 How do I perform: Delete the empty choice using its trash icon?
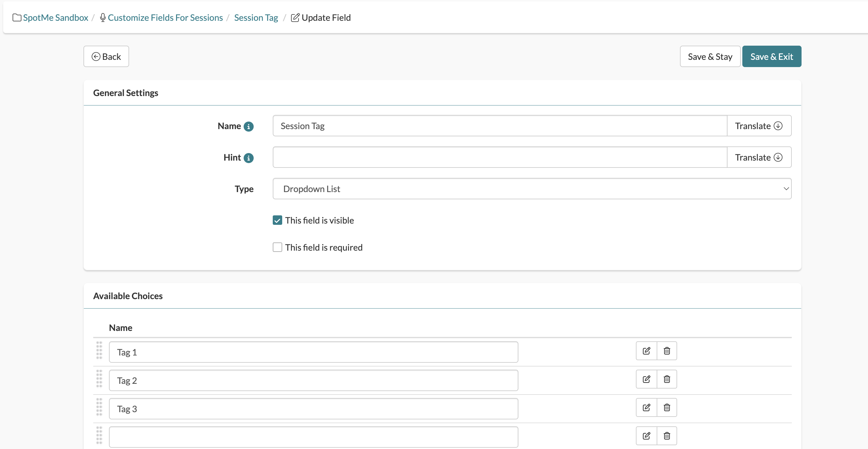[x=667, y=435]
